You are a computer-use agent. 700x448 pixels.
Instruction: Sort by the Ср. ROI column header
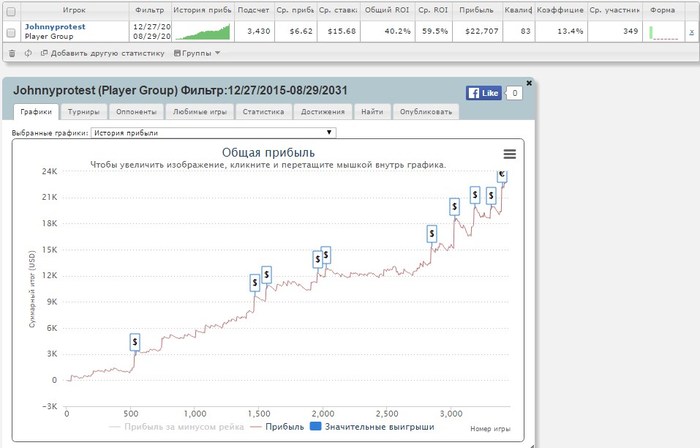(x=433, y=10)
